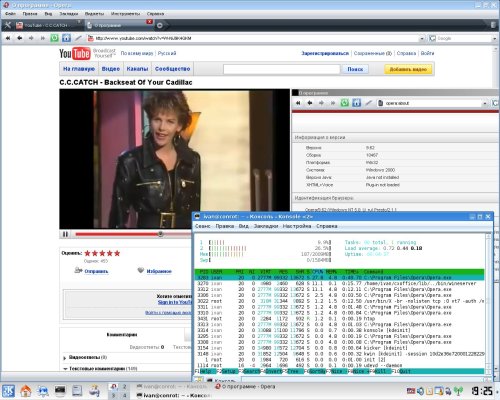Click the Отправить link under the video

96,271
